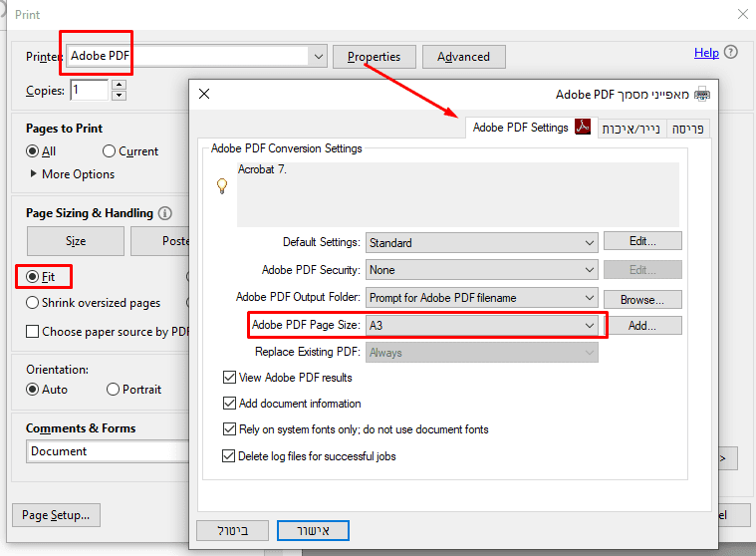Open the Printer dropdown list
Image resolution: width=756 pixels, height=556 pixels.
pyautogui.click(x=318, y=57)
